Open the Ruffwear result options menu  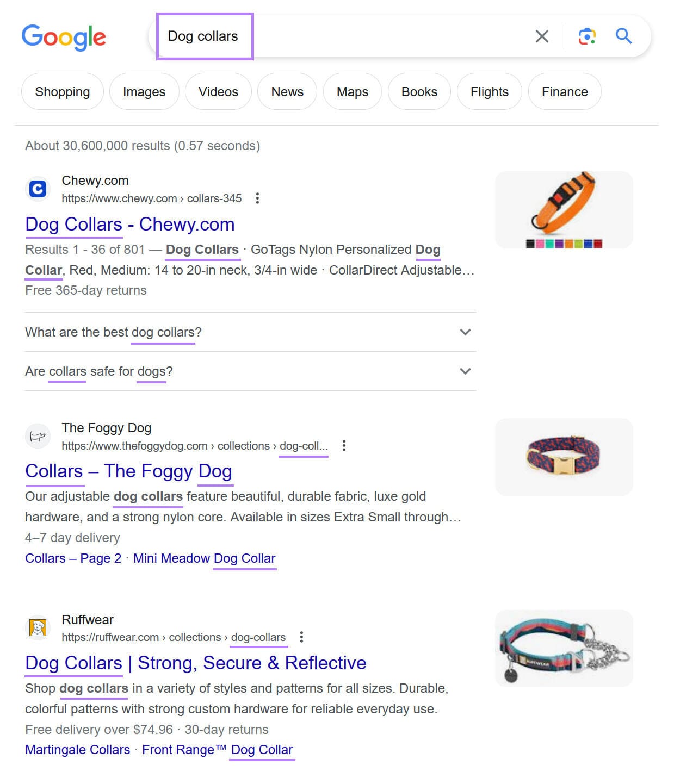click(301, 637)
